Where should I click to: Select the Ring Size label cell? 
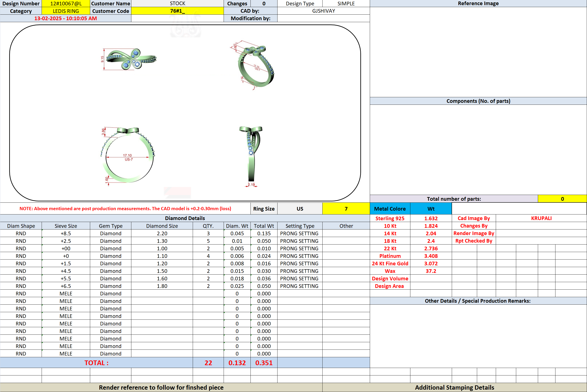264,209
